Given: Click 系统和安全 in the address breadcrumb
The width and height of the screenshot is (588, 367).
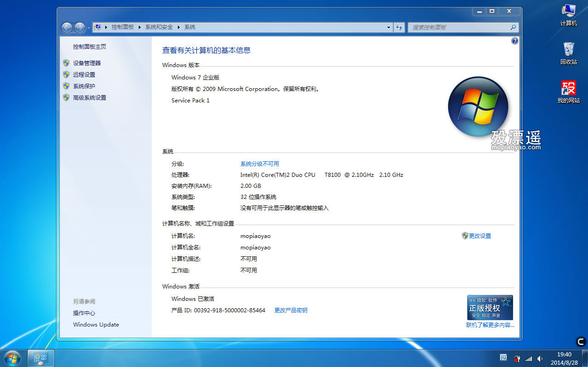Looking at the screenshot, I should 159,27.
